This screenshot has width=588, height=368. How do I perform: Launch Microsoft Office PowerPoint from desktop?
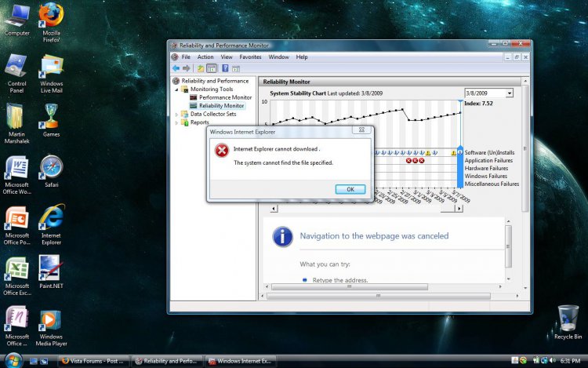17,225
